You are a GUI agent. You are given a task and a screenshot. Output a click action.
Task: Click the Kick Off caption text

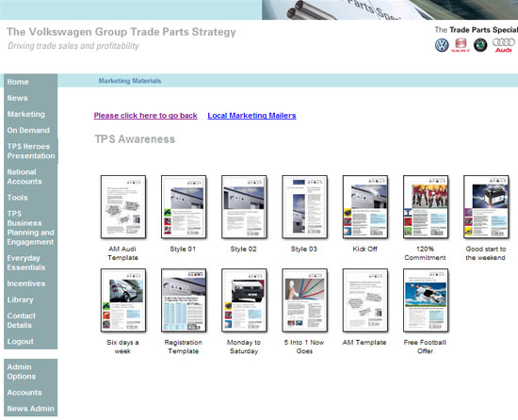[x=365, y=249]
